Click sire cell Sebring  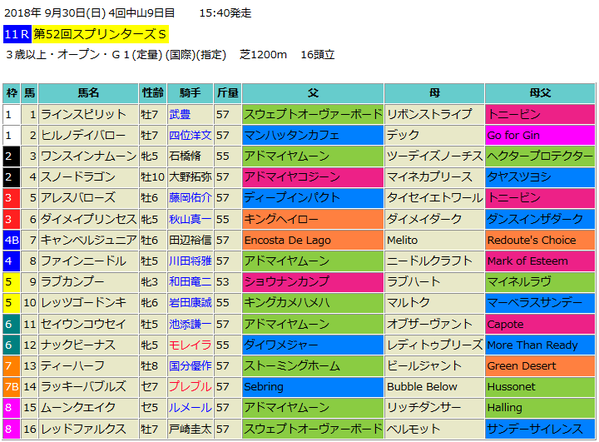[x=312, y=387]
